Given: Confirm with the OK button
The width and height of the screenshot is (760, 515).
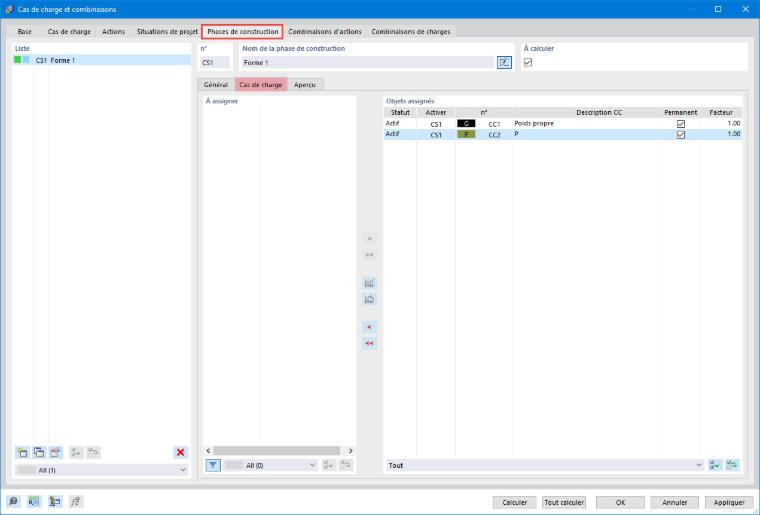Looking at the screenshot, I should (620, 502).
